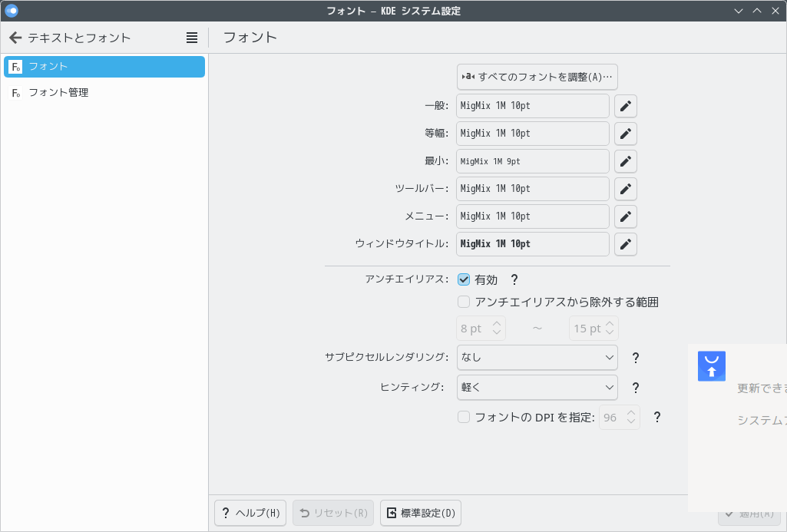Enable アンチエイリアスから除外する範囲 checkbox
The height and width of the screenshot is (532, 787).
(464, 302)
